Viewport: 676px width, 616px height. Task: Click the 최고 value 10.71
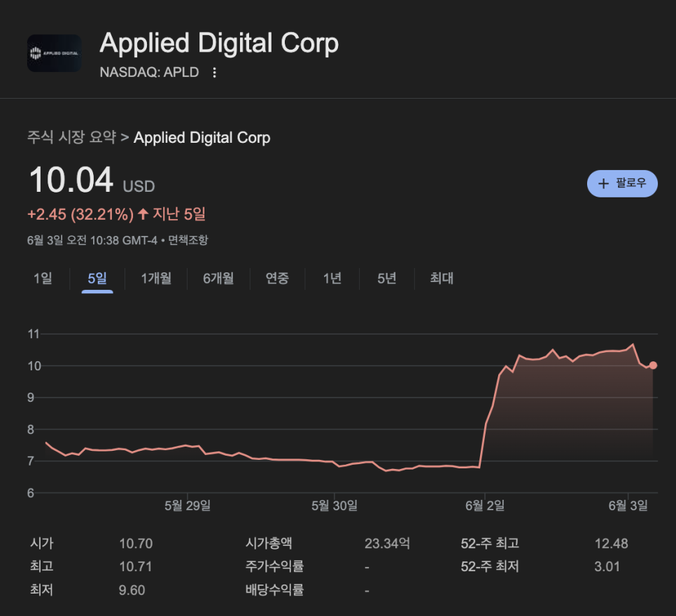tap(136, 566)
